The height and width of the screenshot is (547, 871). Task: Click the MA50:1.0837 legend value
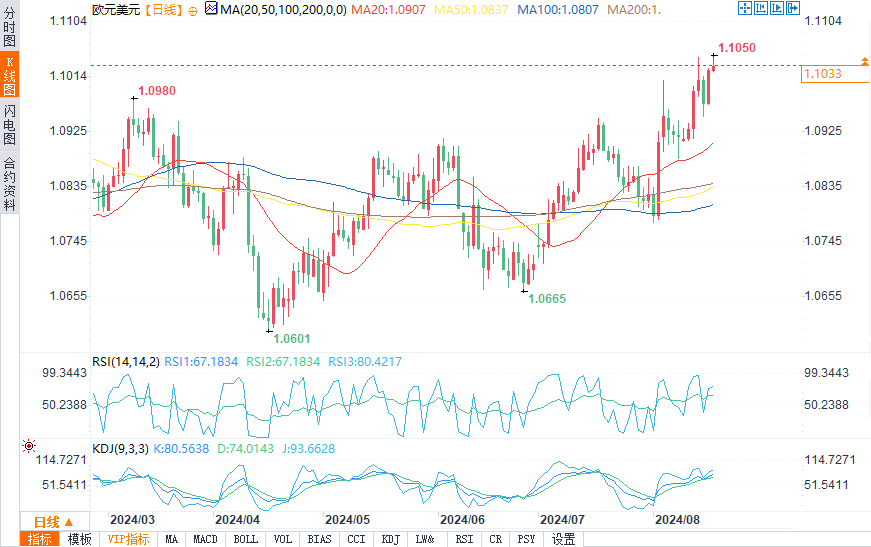(471, 9)
